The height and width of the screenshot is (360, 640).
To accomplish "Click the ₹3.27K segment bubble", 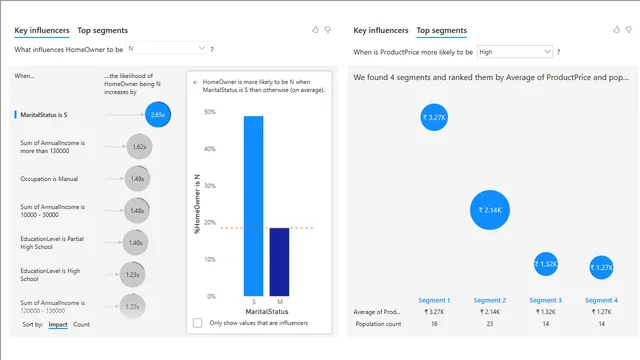I will tap(434, 117).
